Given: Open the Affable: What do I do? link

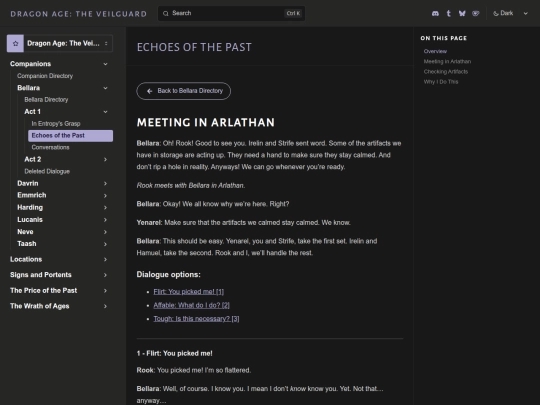Looking at the screenshot, I should tap(191, 305).
